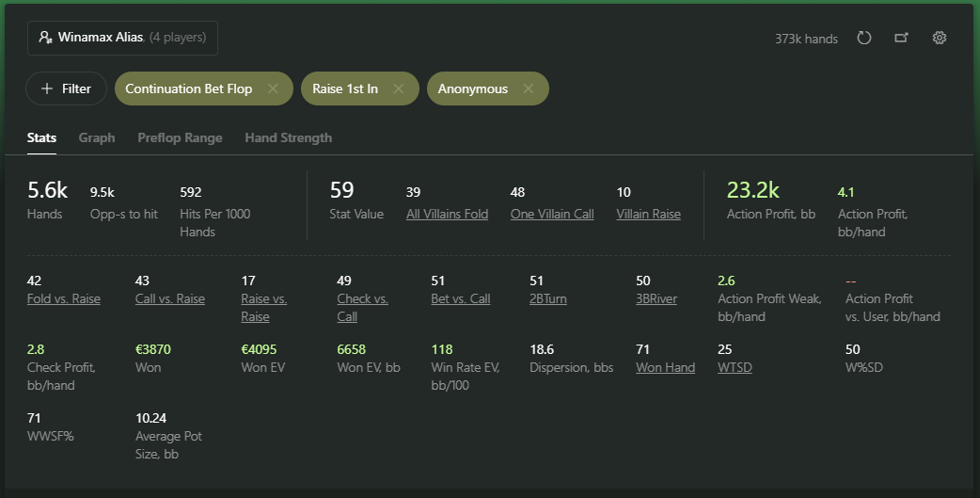The image size is (980, 498).
Task: Click the 23.2k Action Profit value
Action: click(753, 190)
